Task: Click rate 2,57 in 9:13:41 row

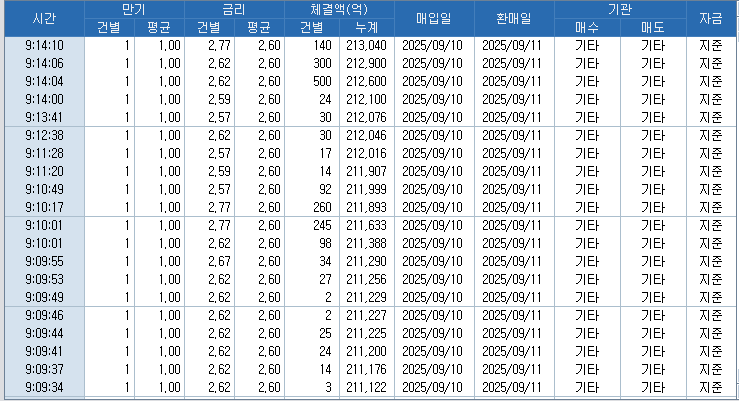Action: click(210, 117)
